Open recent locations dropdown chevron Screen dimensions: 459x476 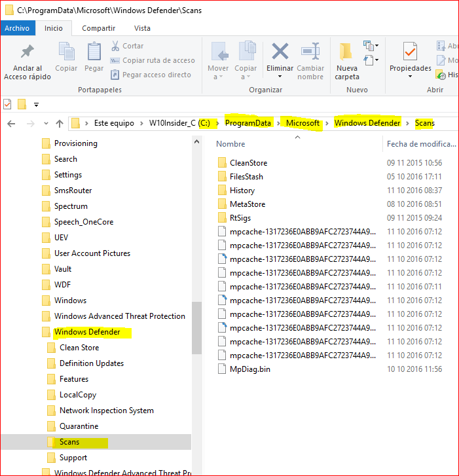point(46,124)
